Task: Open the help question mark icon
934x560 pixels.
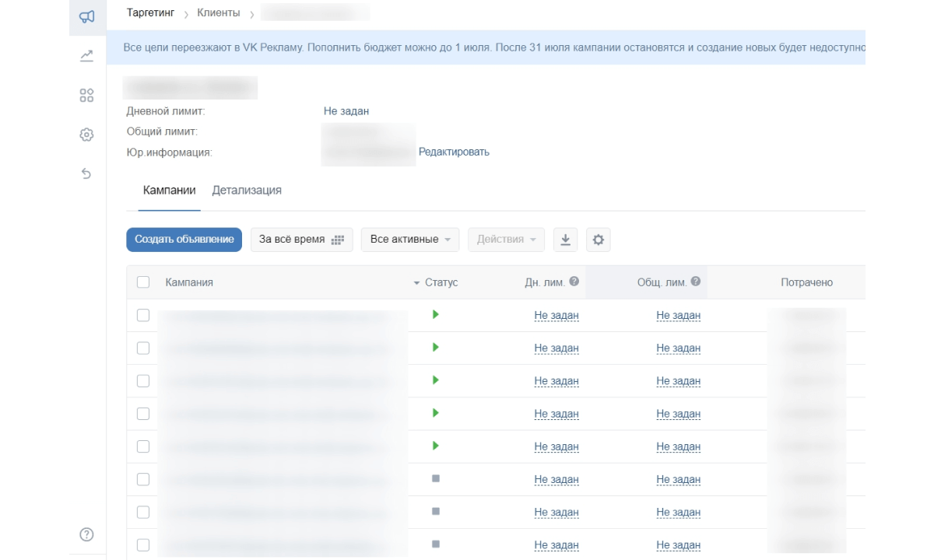Action: 87,534
